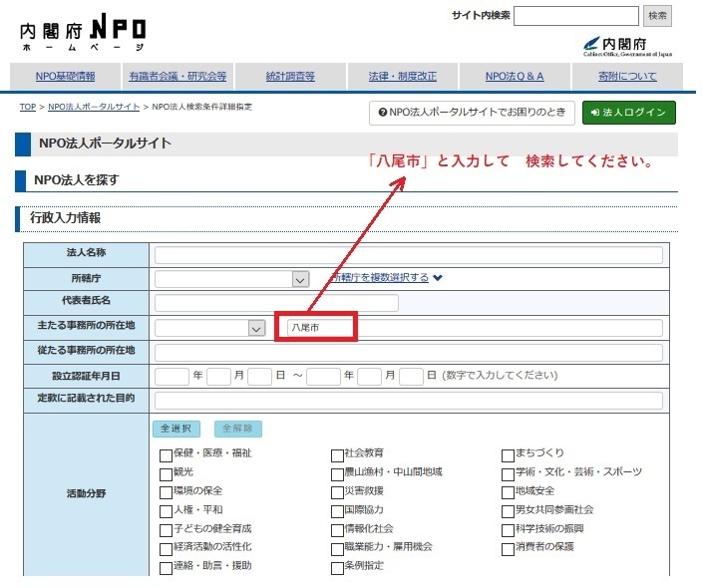Focus the 法人名称 input field
This screenshot has height=588, width=702.
408,255
